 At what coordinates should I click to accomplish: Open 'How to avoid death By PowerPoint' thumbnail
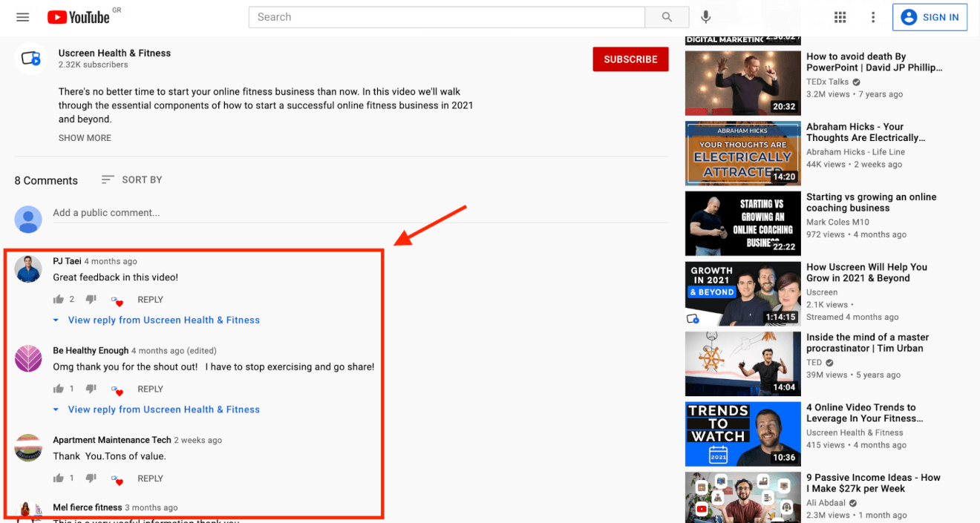coord(742,82)
